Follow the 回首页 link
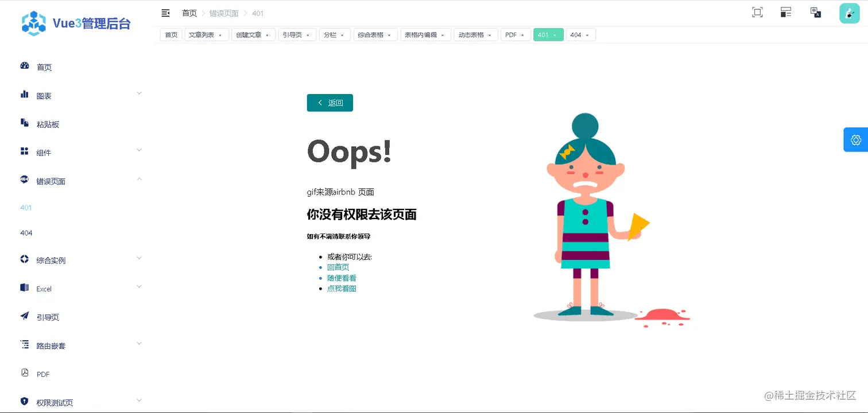The width and height of the screenshot is (868, 413). pyautogui.click(x=338, y=267)
